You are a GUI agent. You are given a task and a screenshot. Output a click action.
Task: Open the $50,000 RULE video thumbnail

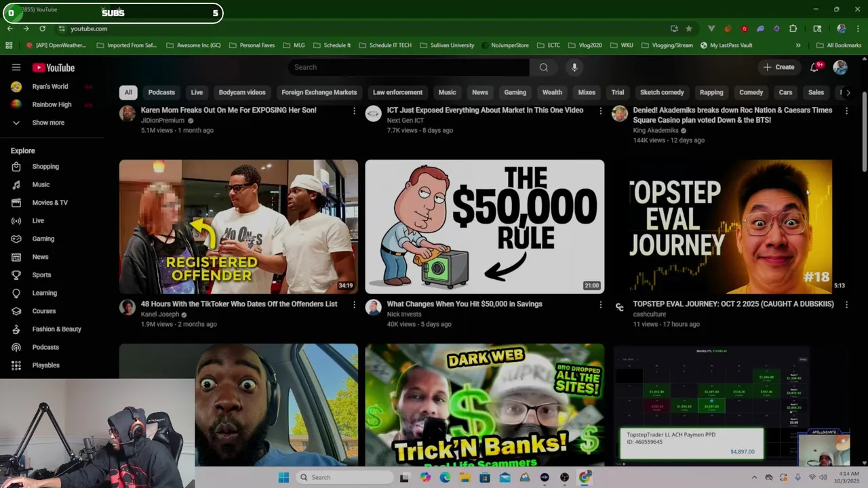pos(484,226)
